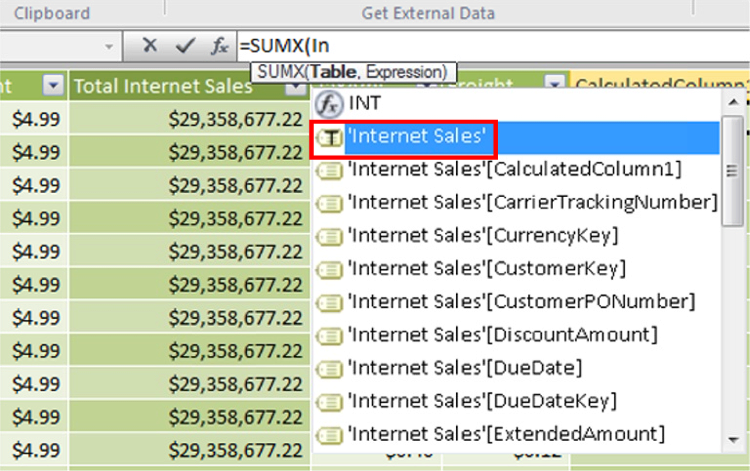The width and height of the screenshot is (750, 471).
Task: Click the Total Internet Sales column header
Action: point(163,86)
